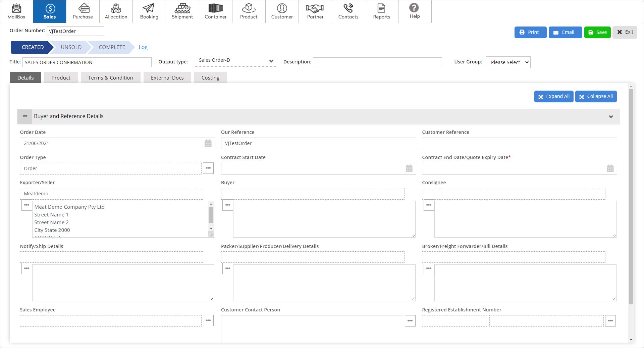Open the Product module in top navigation

pyautogui.click(x=249, y=11)
